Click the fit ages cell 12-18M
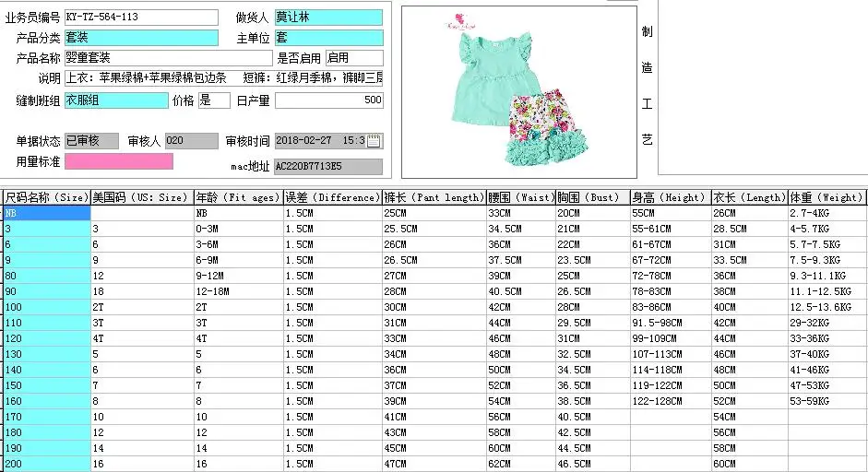 click(x=239, y=291)
